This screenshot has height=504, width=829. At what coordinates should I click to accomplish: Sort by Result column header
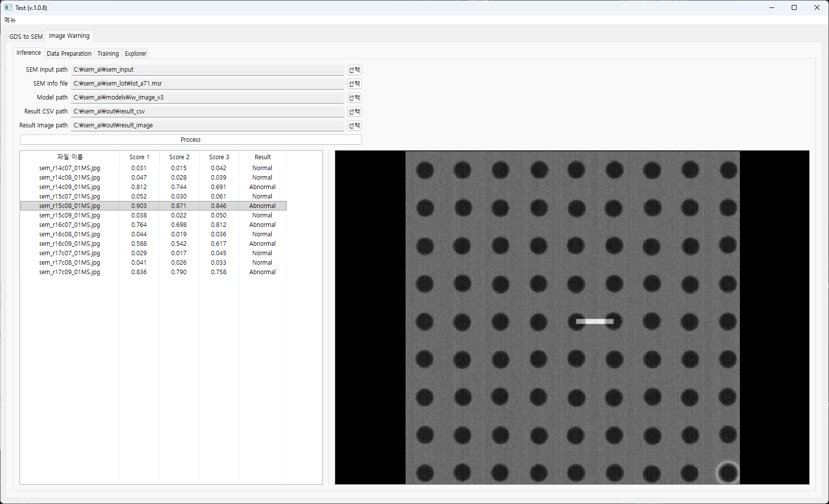(263, 157)
